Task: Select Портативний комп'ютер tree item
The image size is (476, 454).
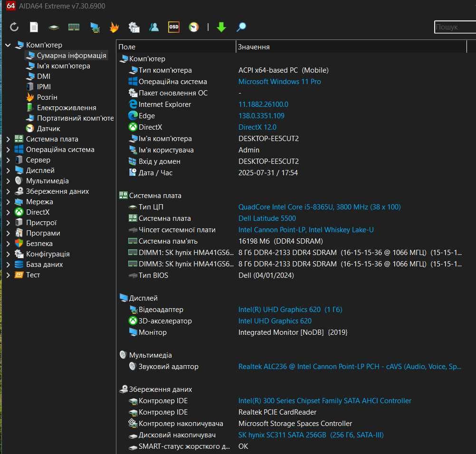Action: [75, 118]
